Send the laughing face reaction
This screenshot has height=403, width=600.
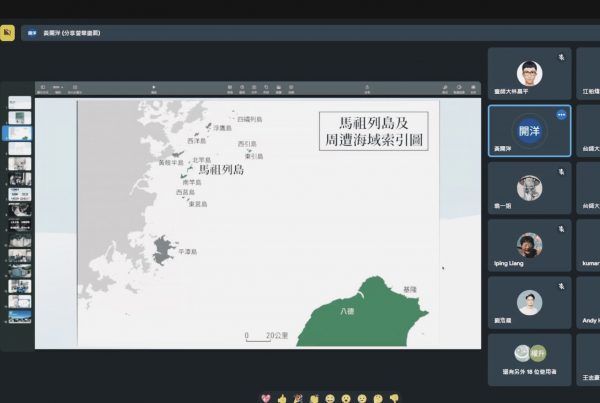click(329, 397)
